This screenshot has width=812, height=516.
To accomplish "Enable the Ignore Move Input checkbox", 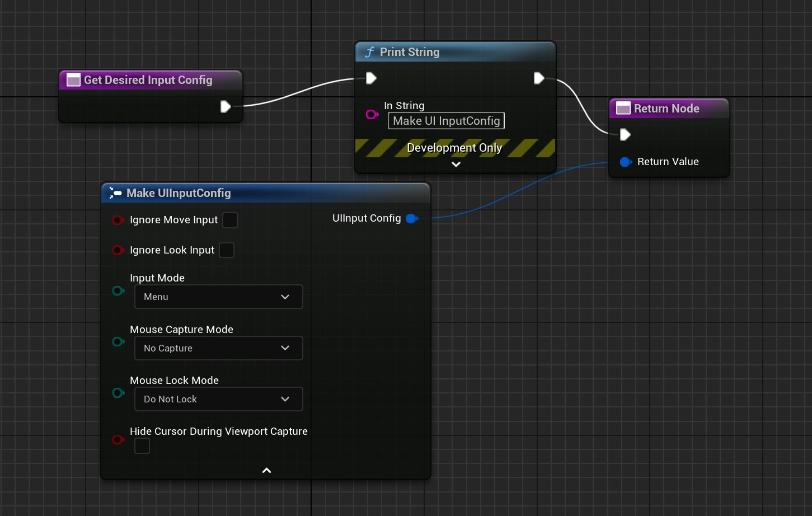I will click(x=230, y=221).
